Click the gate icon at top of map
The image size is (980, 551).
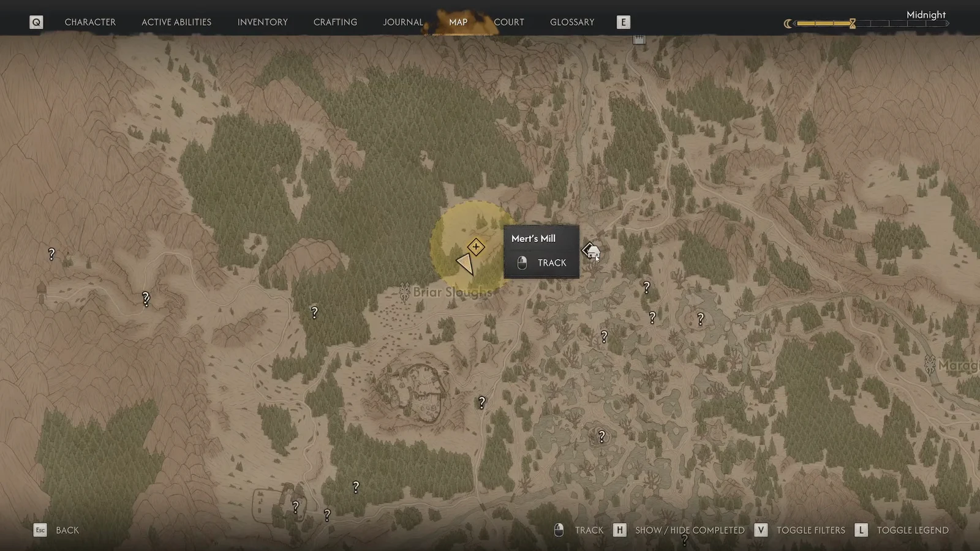(639, 39)
